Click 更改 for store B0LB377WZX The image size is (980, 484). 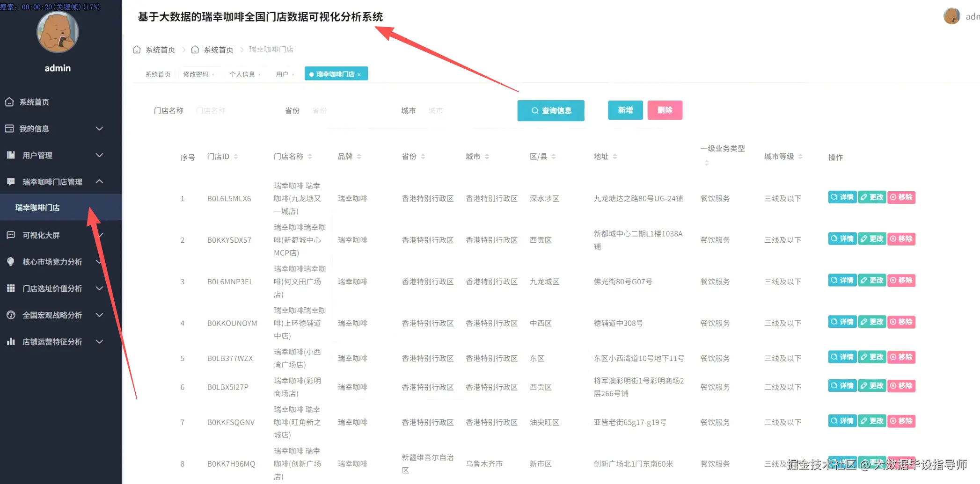872,357
